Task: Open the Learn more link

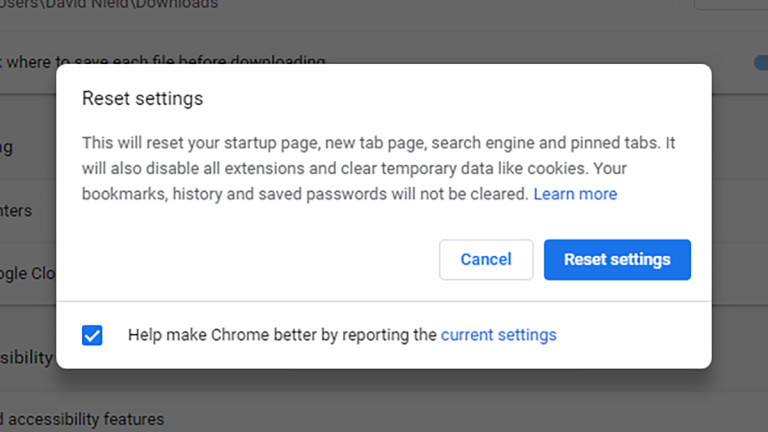Action: tap(575, 194)
